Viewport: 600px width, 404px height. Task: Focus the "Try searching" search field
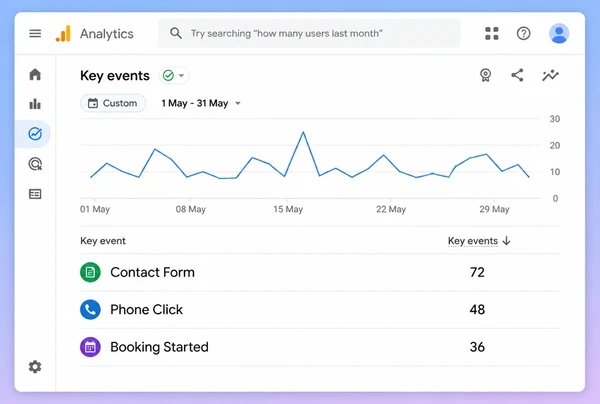coord(309,33)
